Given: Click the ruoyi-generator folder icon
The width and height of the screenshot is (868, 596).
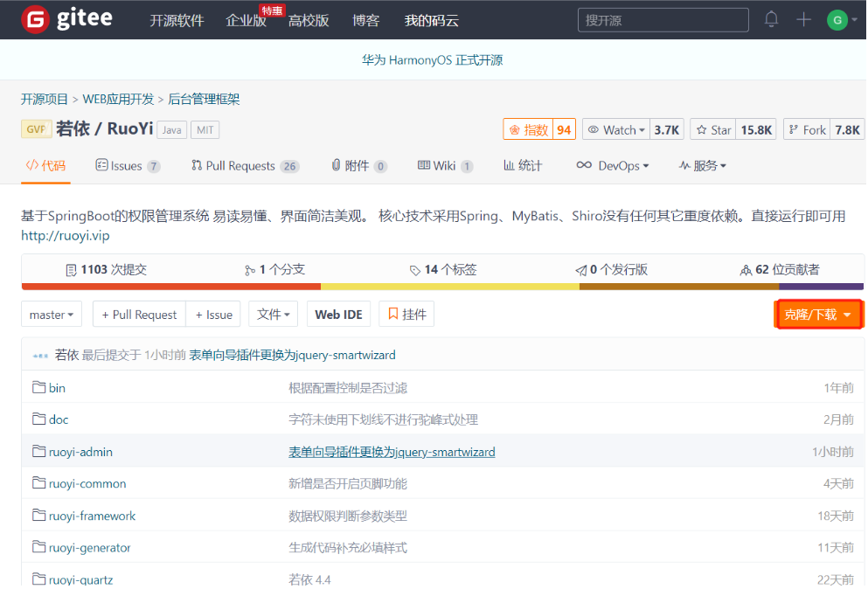Looking at the screenshot, I should click(38, 547).
